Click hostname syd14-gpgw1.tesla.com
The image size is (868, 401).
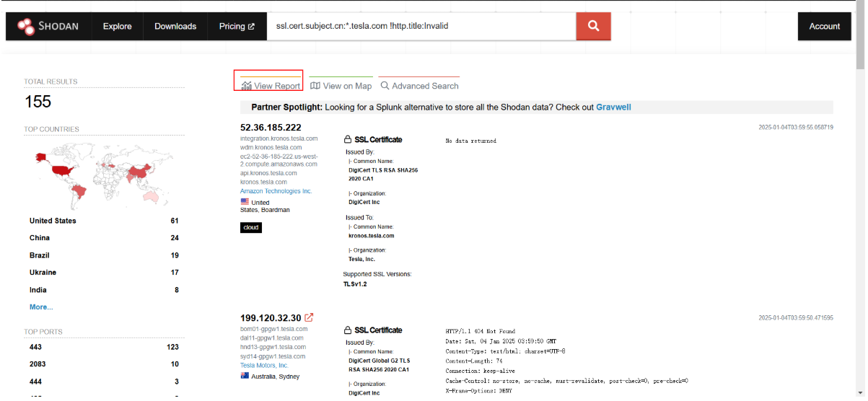coord(273,356)
